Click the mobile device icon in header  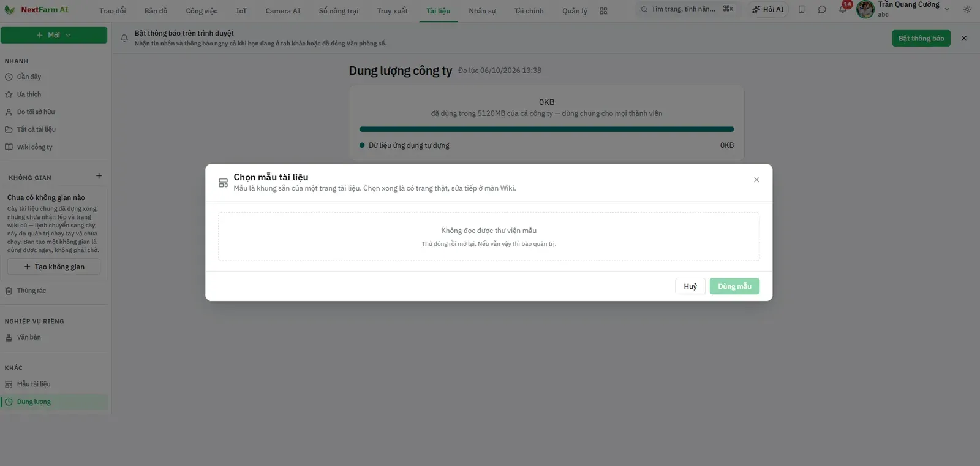point(801,9)
